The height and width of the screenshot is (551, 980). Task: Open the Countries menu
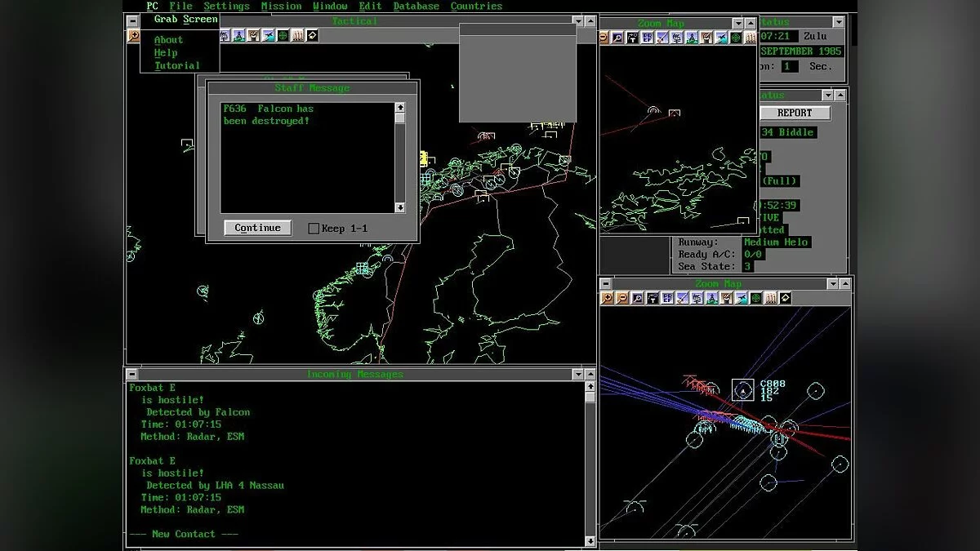pos(476,6)
